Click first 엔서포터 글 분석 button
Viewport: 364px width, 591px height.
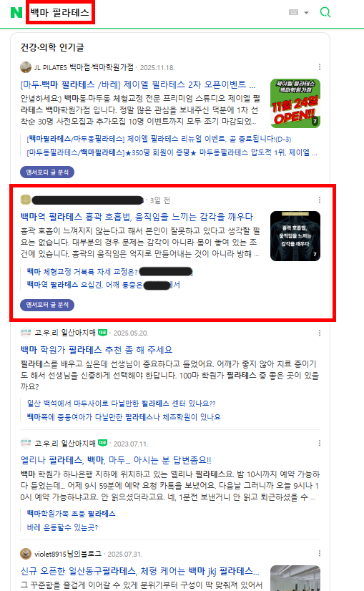(x=47, y=172)
